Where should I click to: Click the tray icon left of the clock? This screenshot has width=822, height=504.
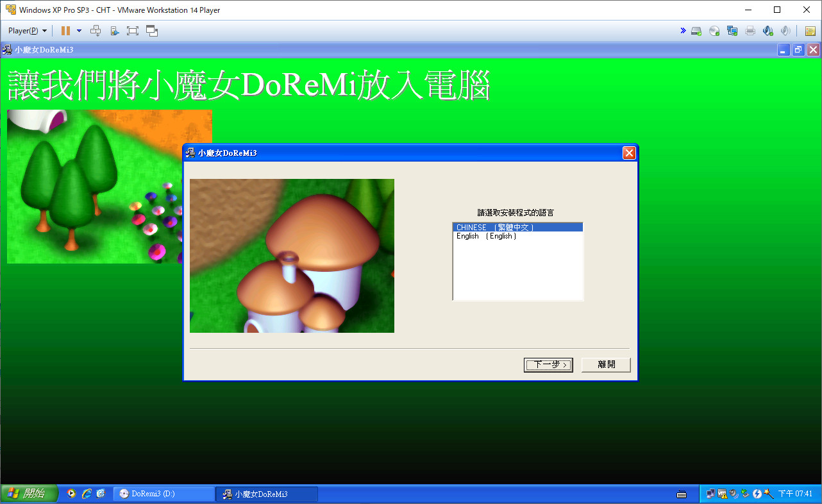coord(769,494)
